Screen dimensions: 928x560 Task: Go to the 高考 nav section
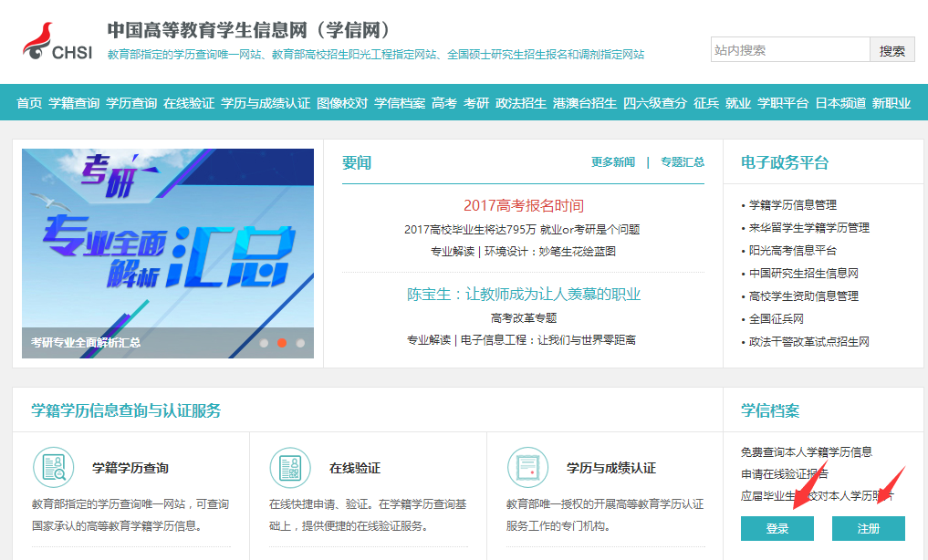click(x=444, y=103)
